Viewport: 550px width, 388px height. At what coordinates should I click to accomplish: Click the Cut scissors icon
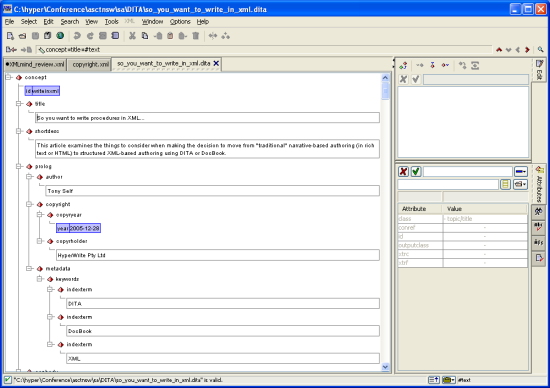(x=132, y=36)
